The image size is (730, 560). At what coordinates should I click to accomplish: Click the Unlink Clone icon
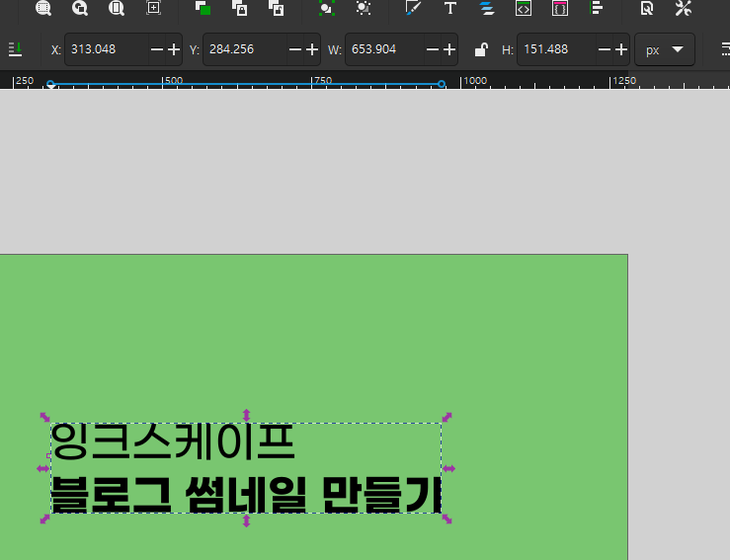(276, 8)
